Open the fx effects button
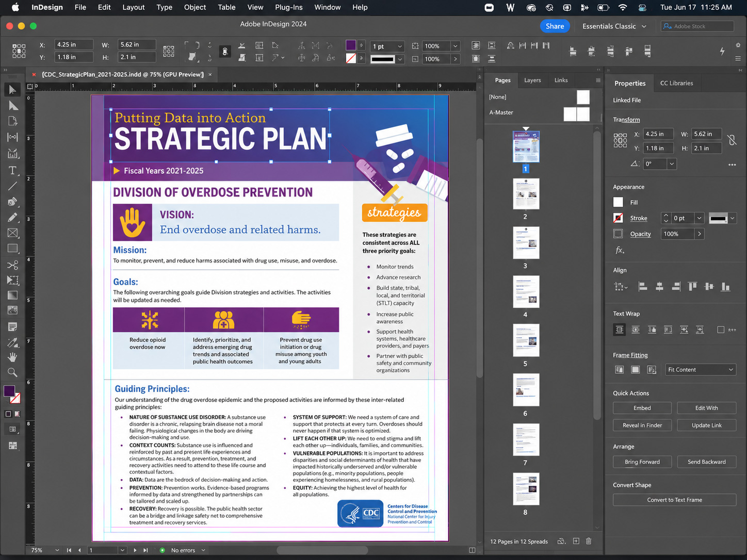The width and height of the screenshot is (747, 560). pos(620,250)
